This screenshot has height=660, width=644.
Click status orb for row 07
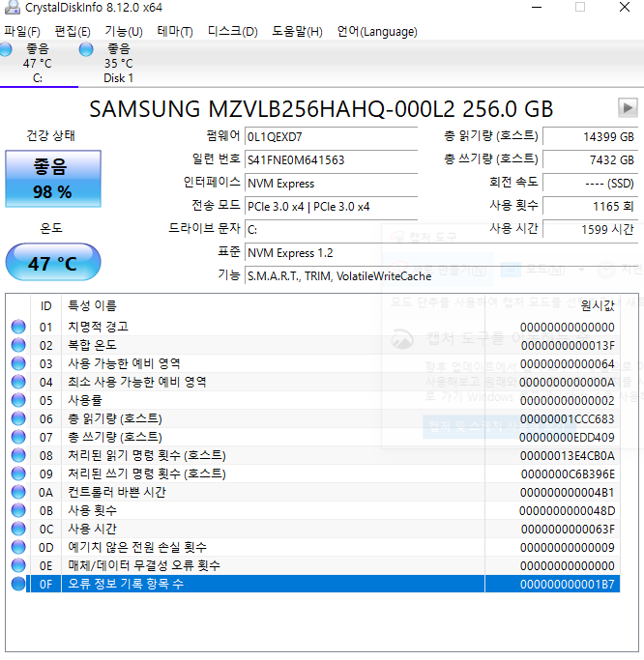18,437
